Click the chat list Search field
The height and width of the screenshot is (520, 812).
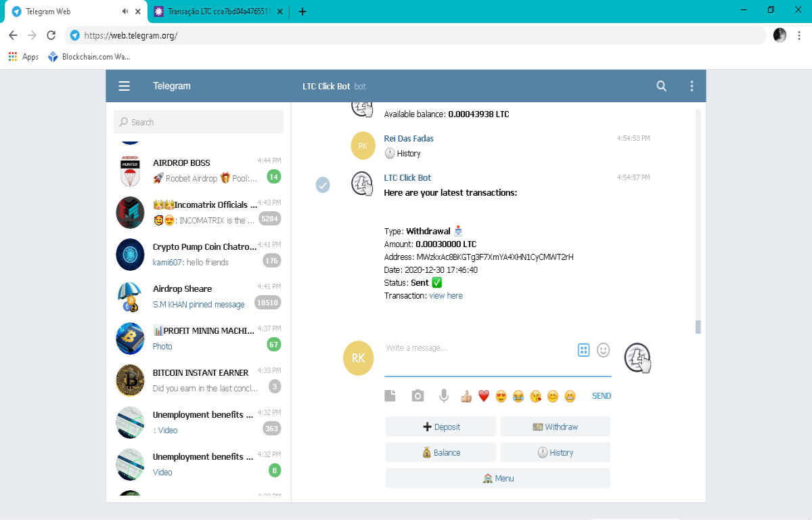click(198, 122)
